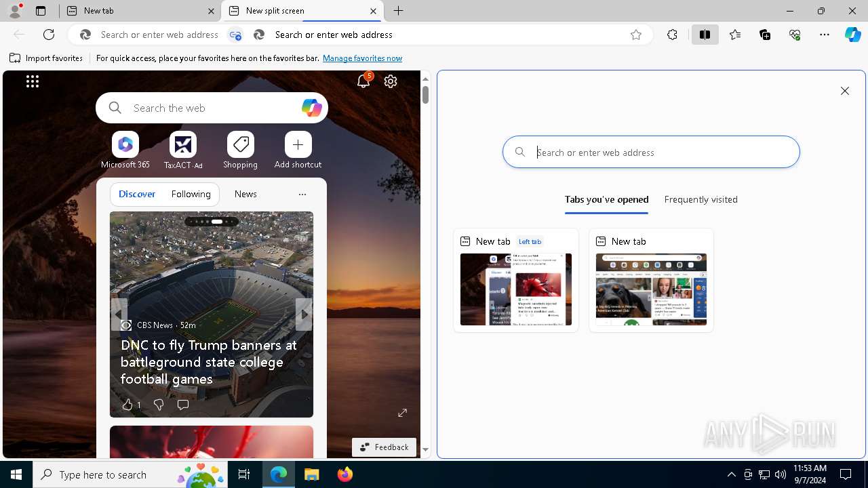The image size is (868, 488).
Task: Expand background image with the expand arrows
Action: pos(403,413)
